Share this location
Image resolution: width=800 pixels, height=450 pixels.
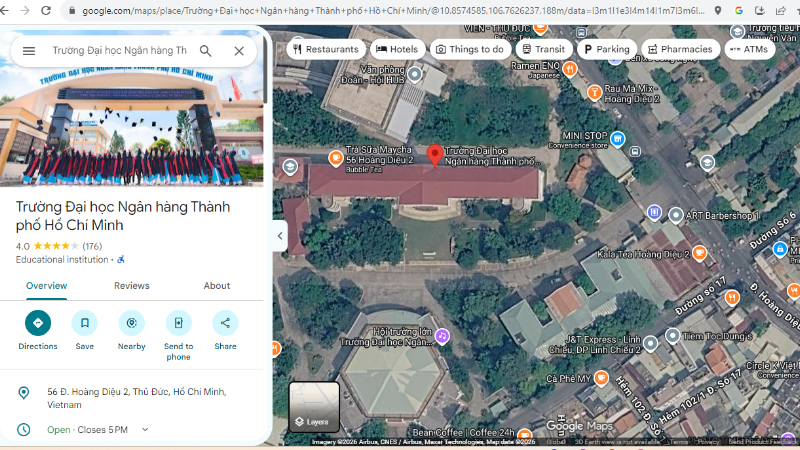[x=225, y=323]
